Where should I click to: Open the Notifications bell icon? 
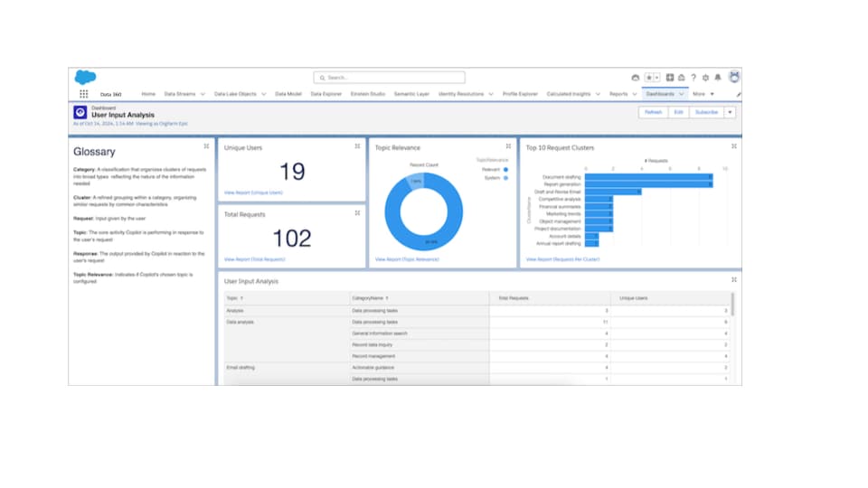click(718, 78)
